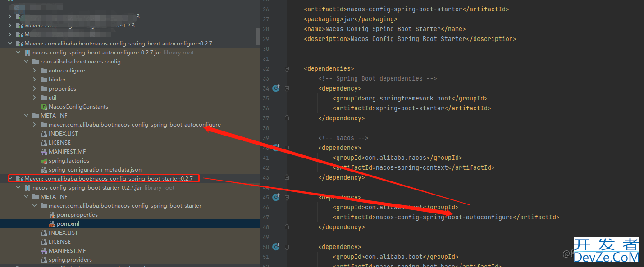Collapse the com.alibaba.boot.nacos.config package
Viewport: 644px width, 267px height.
pyautogui.click(x=26, y=62)
